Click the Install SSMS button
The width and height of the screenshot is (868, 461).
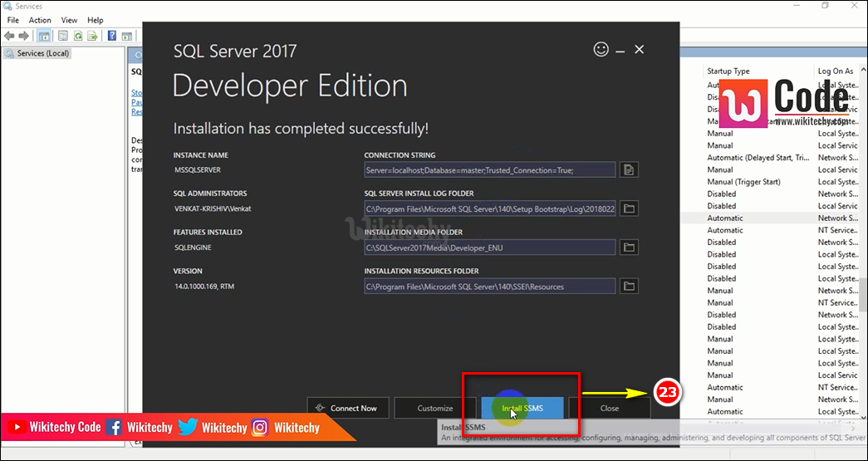[x=522, y=408]
